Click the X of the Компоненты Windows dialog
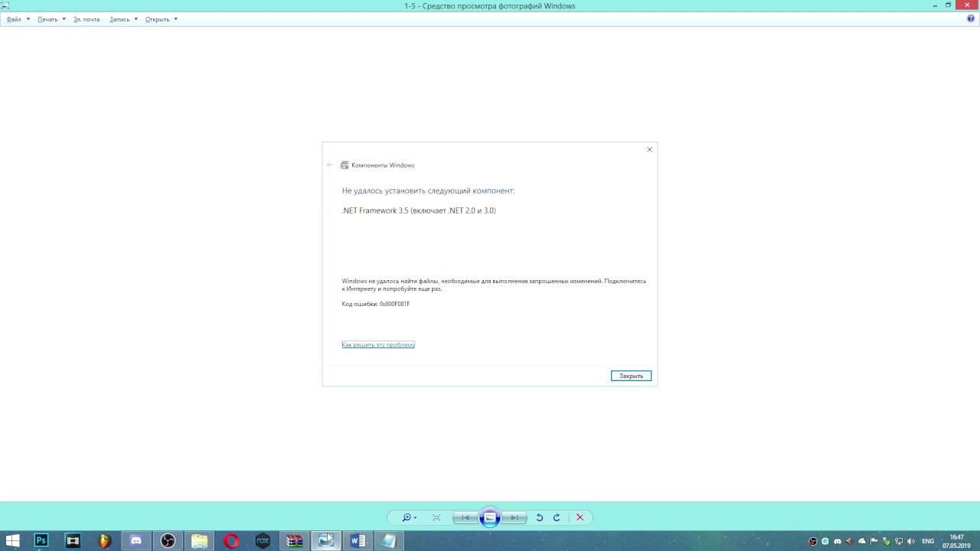980x551 pixels. pyautogui.click(x=649, y=150)
